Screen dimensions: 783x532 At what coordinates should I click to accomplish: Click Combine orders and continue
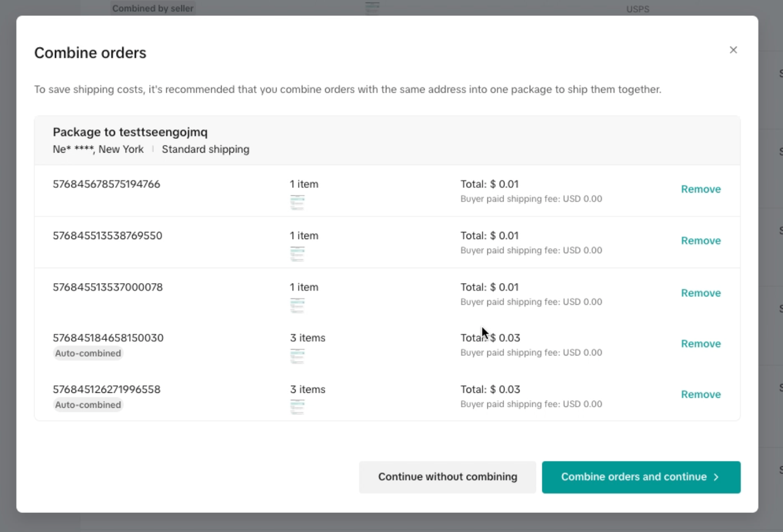click(x=640, y=477)
